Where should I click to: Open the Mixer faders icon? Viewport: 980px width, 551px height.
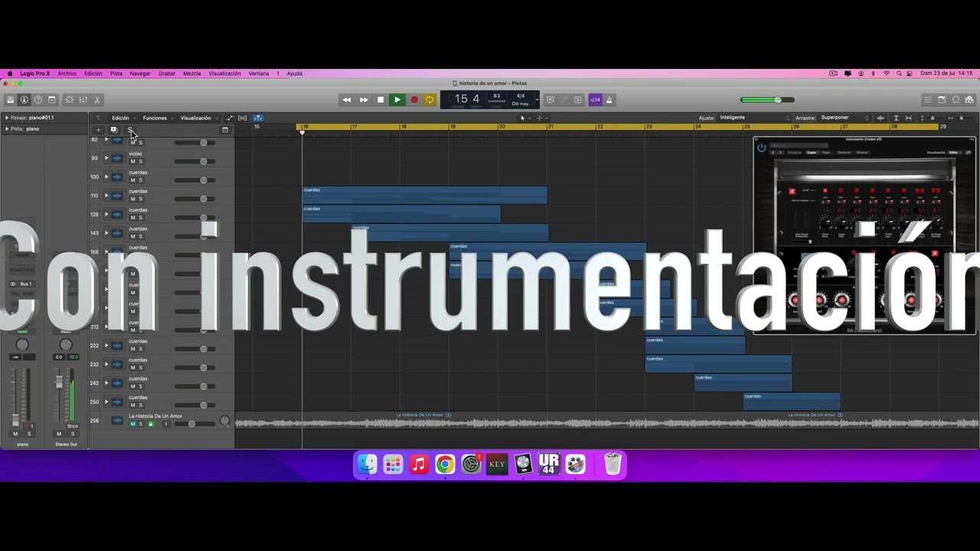[83, 99]
